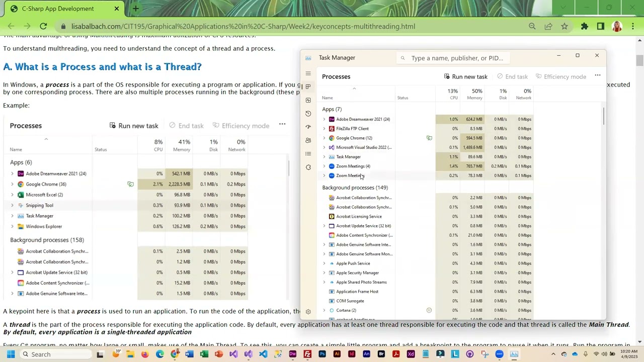This screenshot has height=362, width=644.
Task: Expand Cortana (2) process group
Action: 324,310
